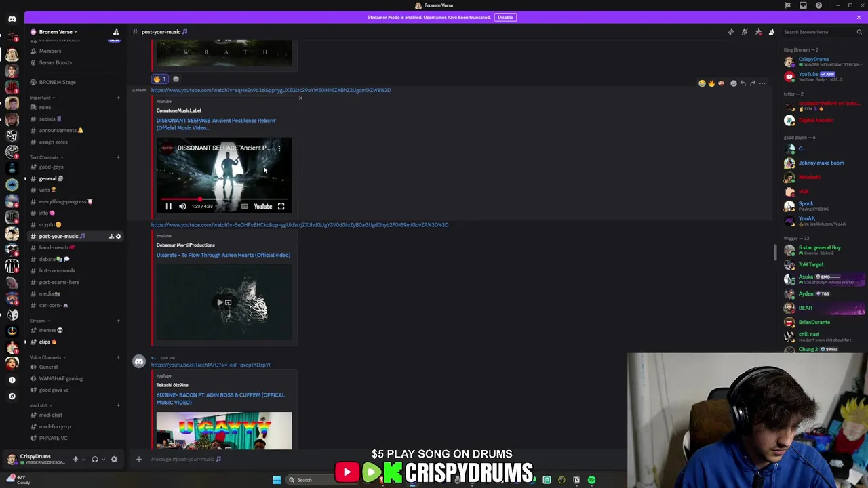This screenshot has width=868, height=488.
Task: Enter fullscreen on the YouTube embed
Action: click(281, 207)
